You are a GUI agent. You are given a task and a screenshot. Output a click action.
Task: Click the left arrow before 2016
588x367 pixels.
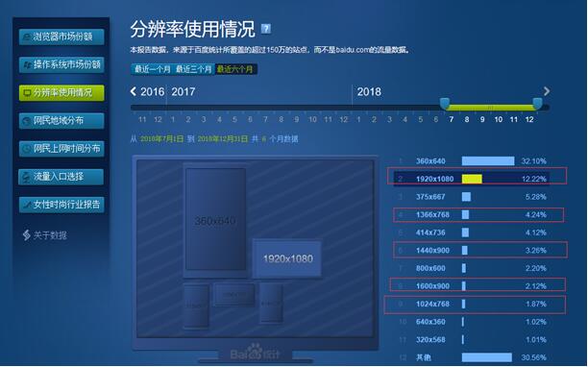[x=134, y=91]
